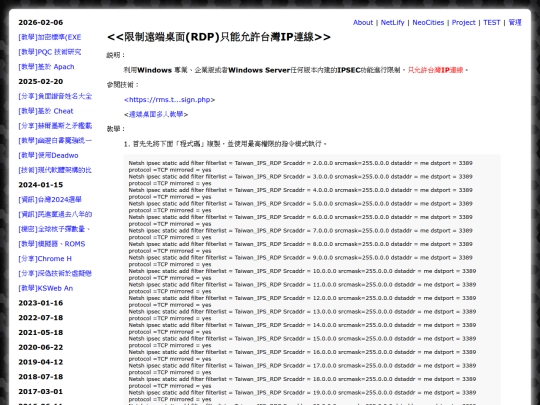Open the sidebar post mentioning ROMS
540x405 pixels.
click(x=52, y=244)
